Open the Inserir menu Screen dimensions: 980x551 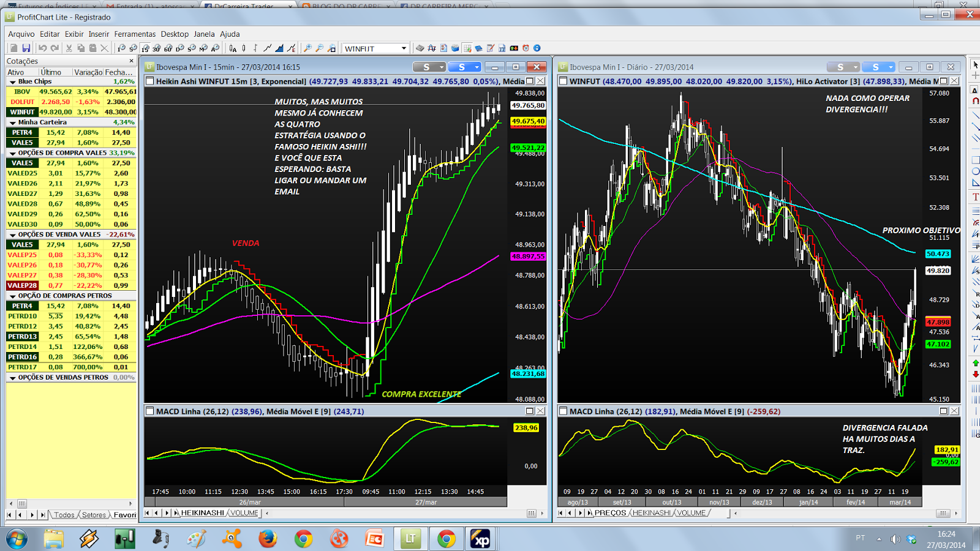pyautogui.click(x=99, y=34)
